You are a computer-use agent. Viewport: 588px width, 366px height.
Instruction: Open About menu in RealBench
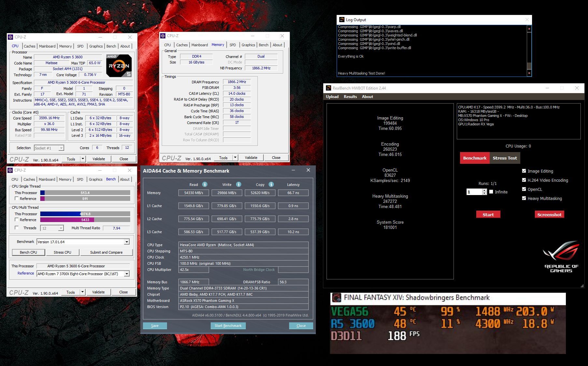(x=367, y=97)
